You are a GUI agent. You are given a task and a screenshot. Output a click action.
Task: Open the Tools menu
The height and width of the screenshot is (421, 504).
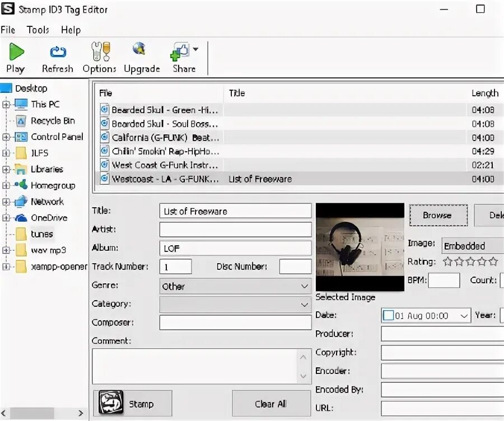(x=38, y=30)
